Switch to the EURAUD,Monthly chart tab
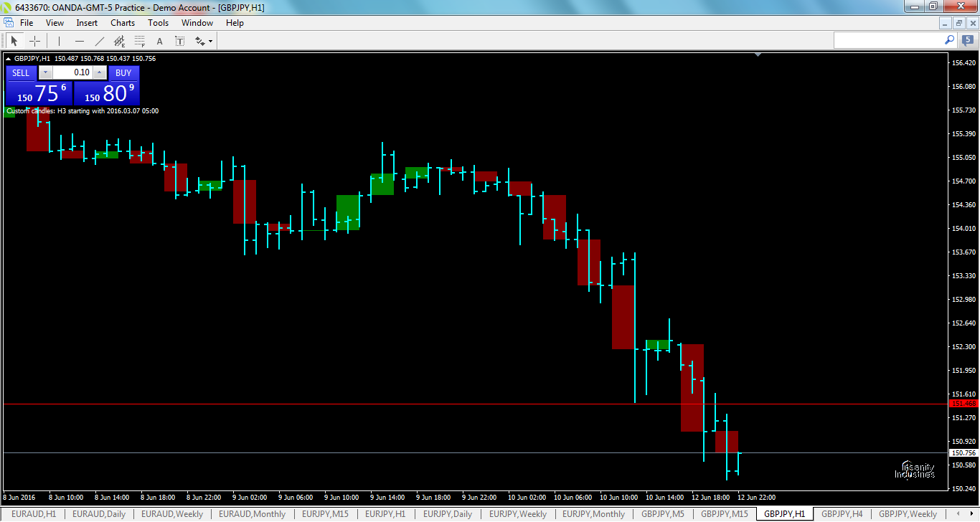 [x=252, y=514]
